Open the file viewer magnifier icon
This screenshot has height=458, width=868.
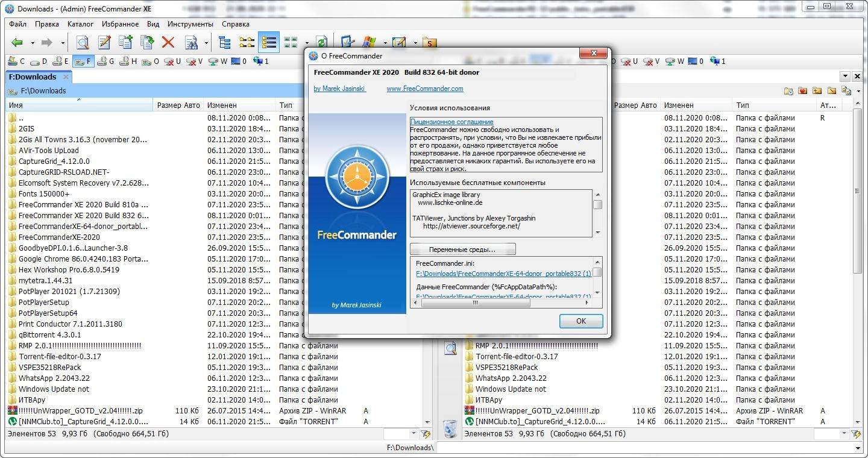(83, 43)
